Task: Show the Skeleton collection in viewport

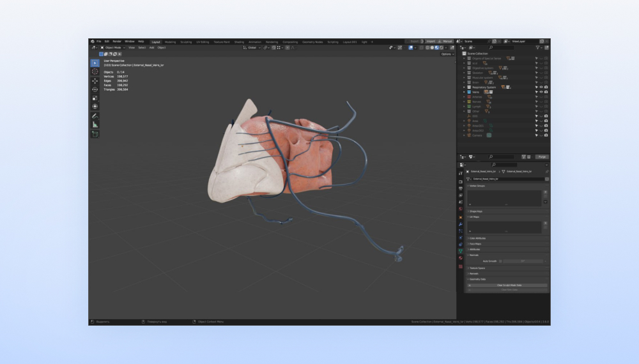Action: [x=541, y=73]
